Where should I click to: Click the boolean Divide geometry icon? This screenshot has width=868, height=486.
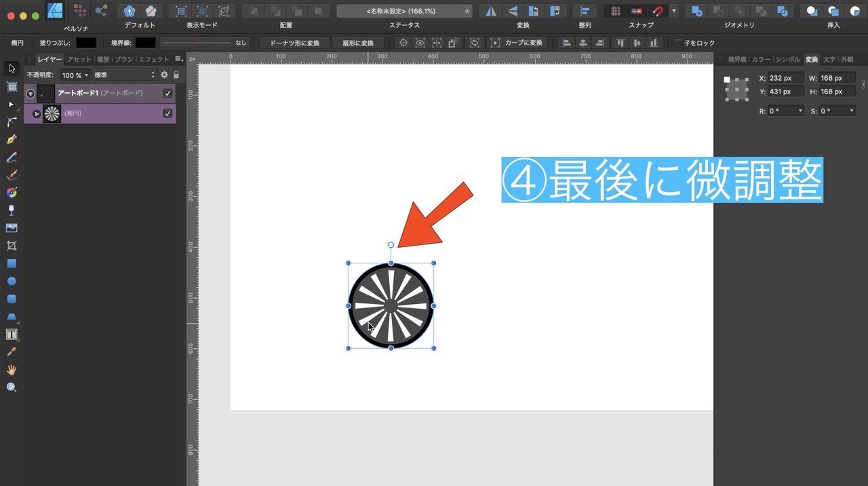[783, 11]
